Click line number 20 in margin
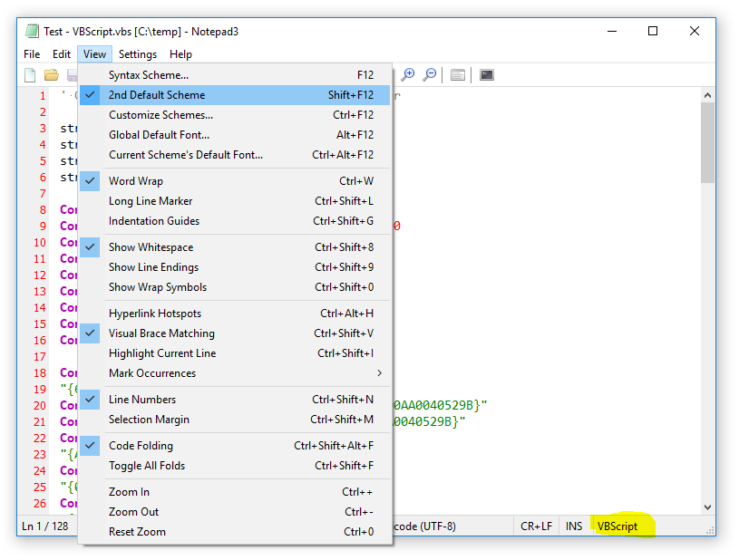Screen dimensions: 739x560 pos(40,406)
